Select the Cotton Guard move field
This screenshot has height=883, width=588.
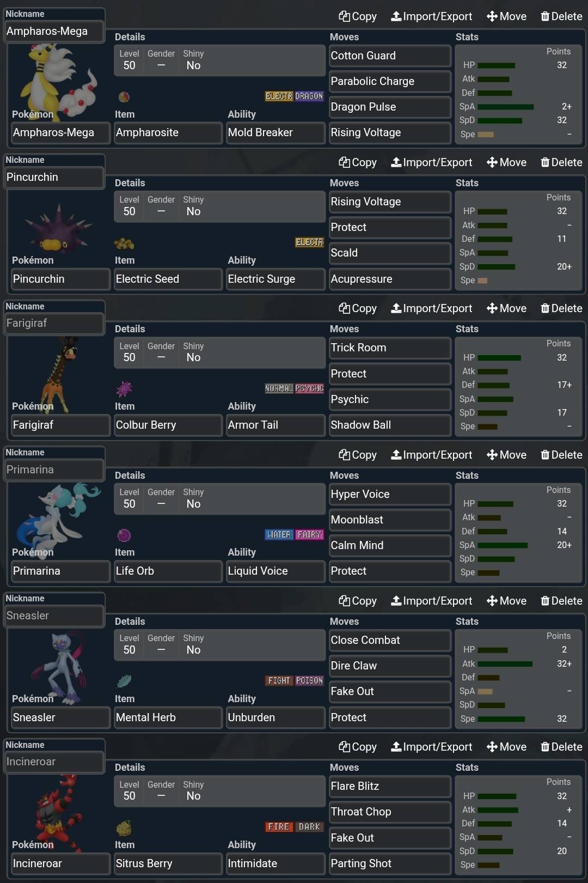[x=390, y=56]
